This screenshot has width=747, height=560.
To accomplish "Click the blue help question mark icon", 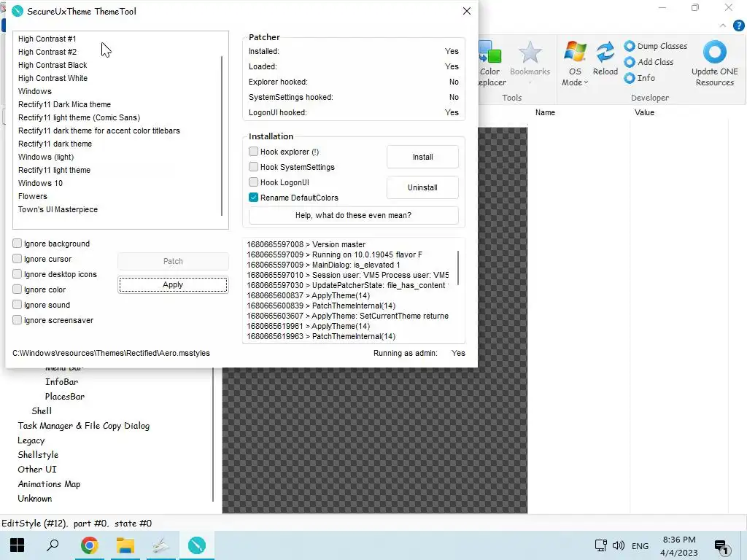I will click(x=738, y=26).
